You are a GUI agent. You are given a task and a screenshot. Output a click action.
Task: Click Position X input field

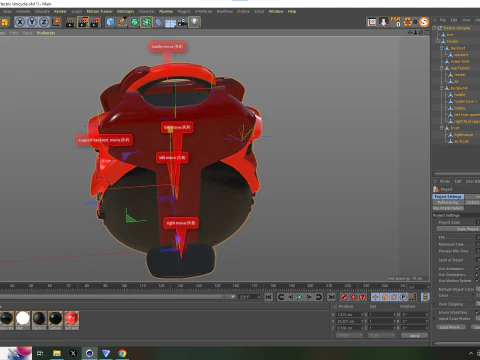tap(348, 314)
